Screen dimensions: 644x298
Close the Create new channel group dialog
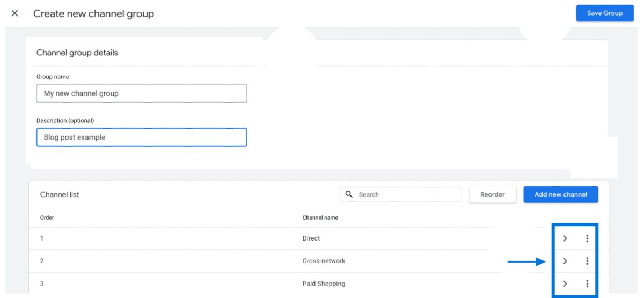[15, 13]
